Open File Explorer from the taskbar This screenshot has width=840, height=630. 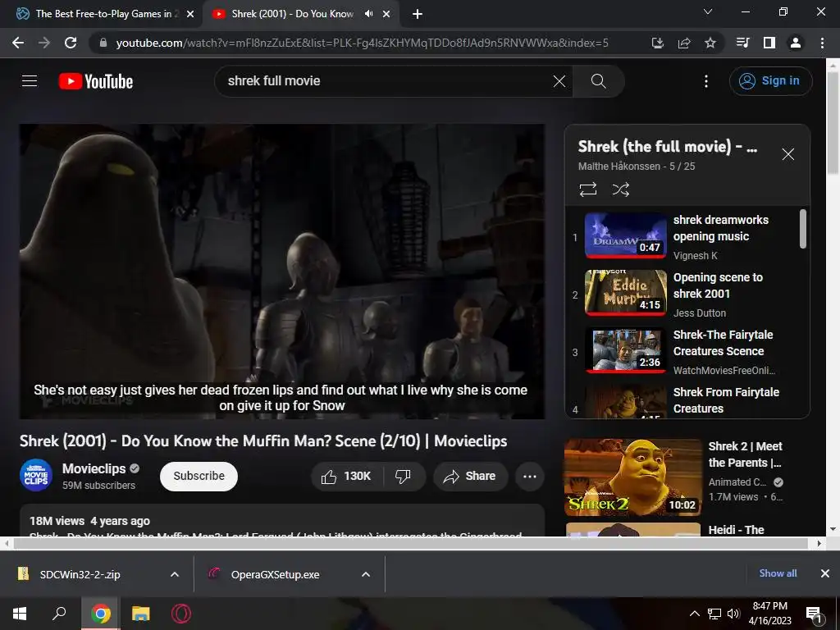(140, 614)
